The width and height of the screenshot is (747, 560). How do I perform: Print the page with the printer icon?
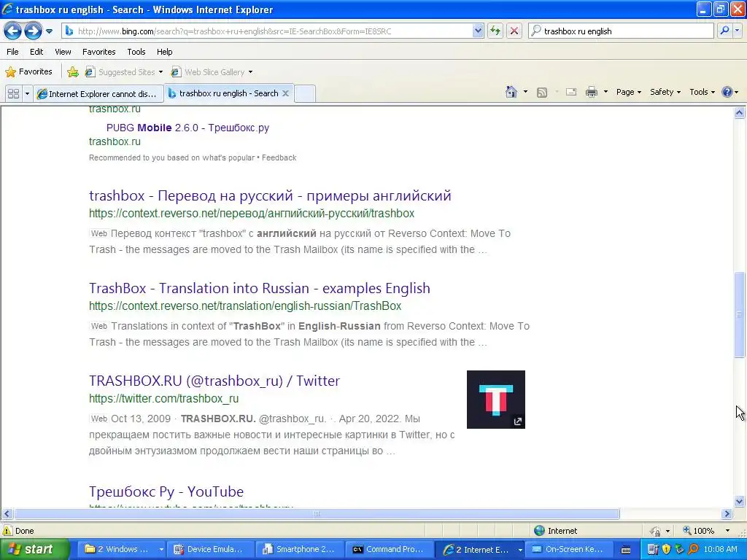[591, 93]
